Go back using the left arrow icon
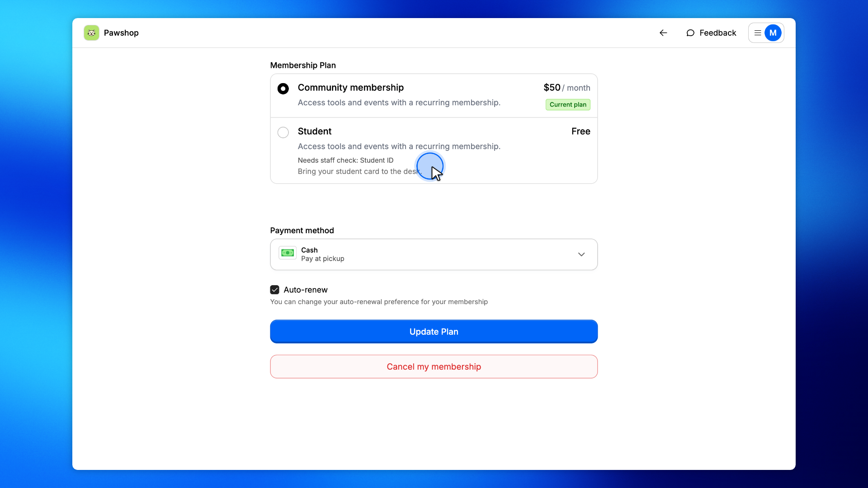Image resolution: width=868 pixels, height=488 pixels. pos(663,33)
